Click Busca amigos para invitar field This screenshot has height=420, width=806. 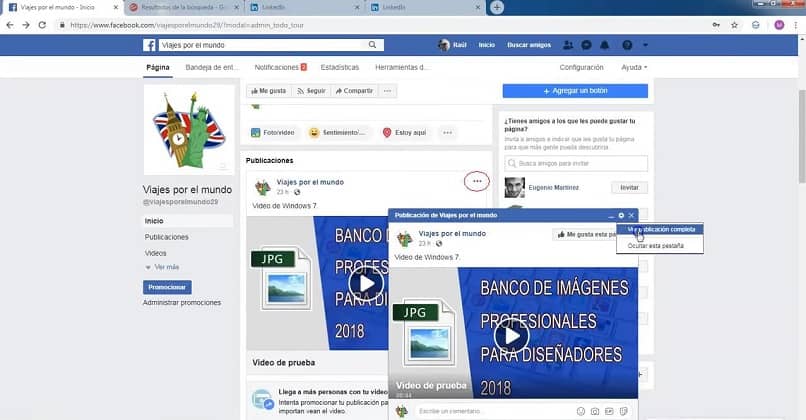click(576, 163)
